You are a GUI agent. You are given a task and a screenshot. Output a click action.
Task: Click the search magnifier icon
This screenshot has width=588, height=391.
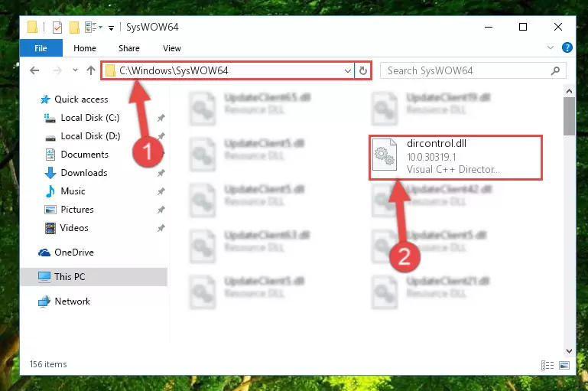click(x=555, y=70)
